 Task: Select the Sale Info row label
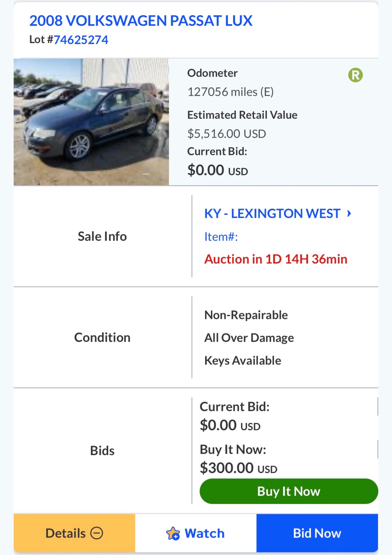pos(102,236)
